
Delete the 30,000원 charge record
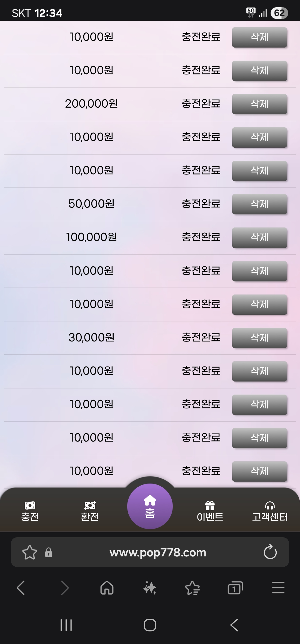click(259, 338)
